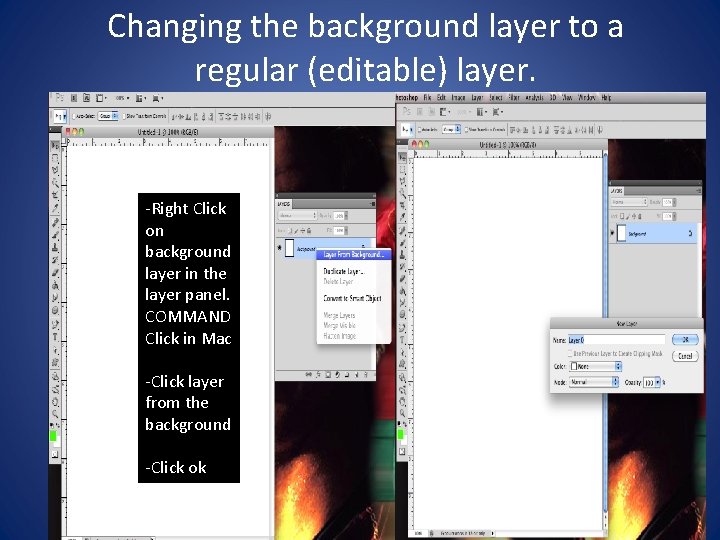Open Auto-Select Group dropdown in right screenshot

[x=451, y=130]
